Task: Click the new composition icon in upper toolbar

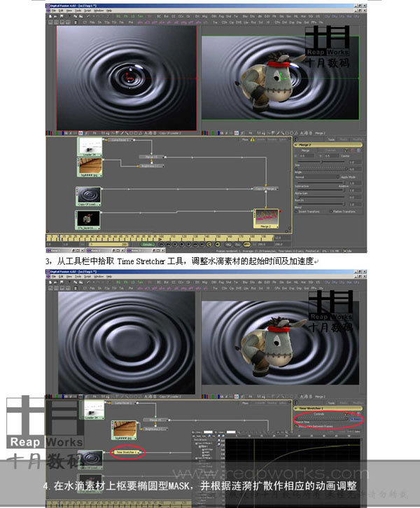Action: [x=50, y=16]
